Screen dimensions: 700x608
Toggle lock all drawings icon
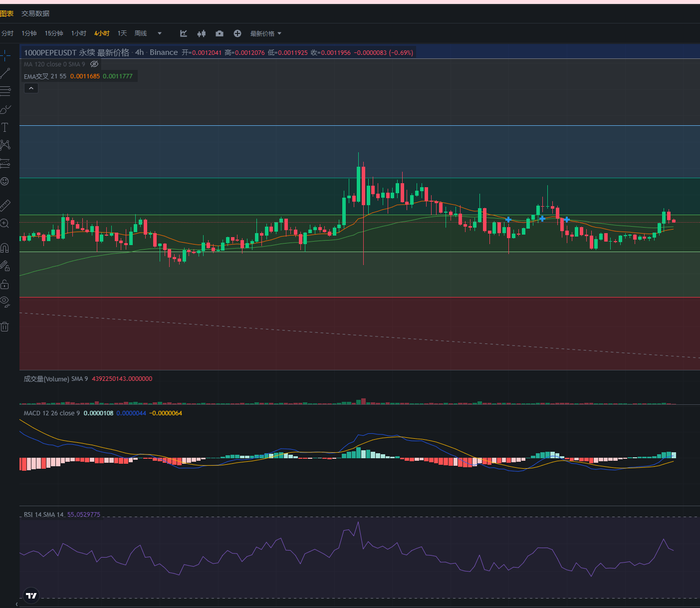coord(5,285)
